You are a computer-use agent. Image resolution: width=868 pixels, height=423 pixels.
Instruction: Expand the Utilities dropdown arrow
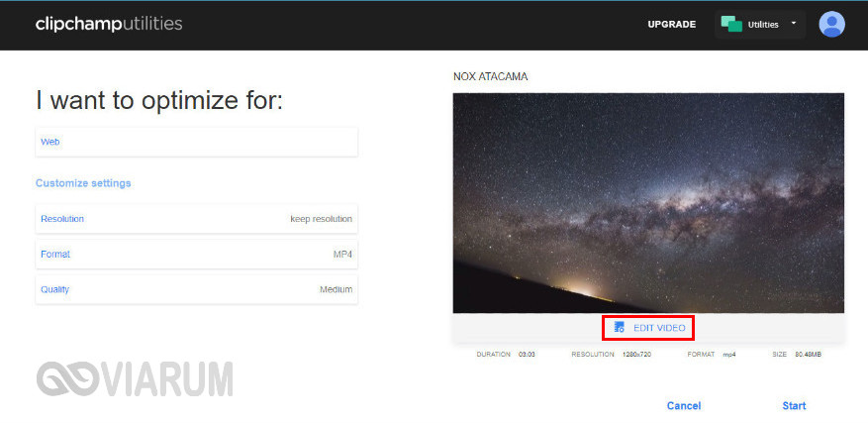pyautogui.click(x=793, y=24)
